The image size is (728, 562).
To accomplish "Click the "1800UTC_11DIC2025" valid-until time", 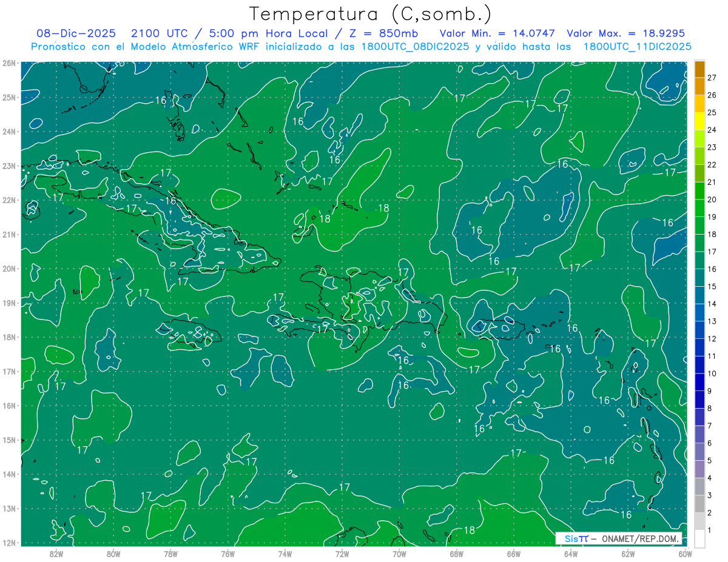I will click(x=638, y=47).
